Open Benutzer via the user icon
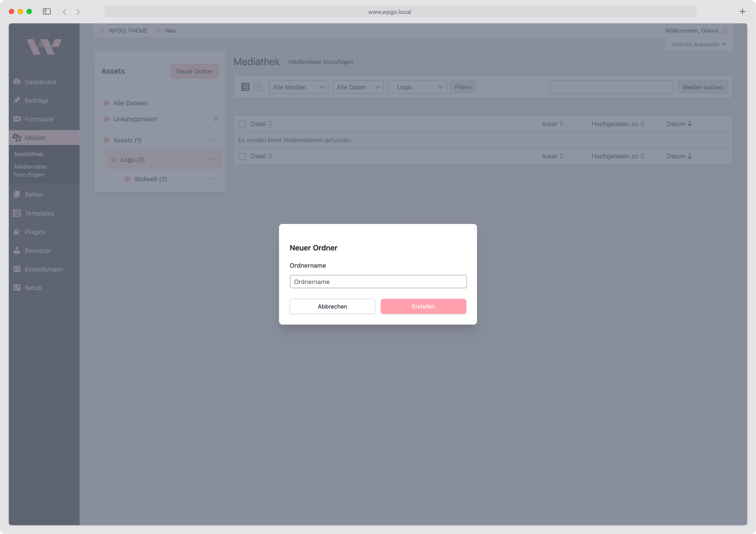The height and width of the screenshot is (534, 756). [x=17, y=250]
